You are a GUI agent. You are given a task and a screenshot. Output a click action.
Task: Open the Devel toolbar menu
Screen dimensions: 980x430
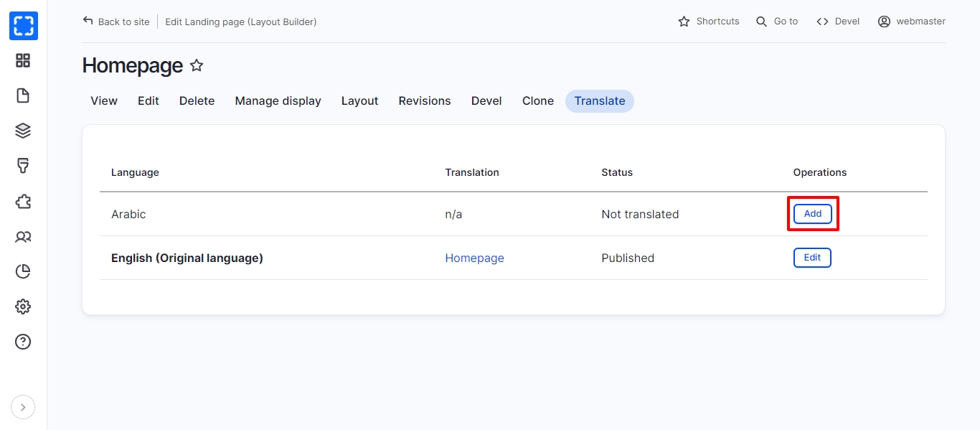838,22
